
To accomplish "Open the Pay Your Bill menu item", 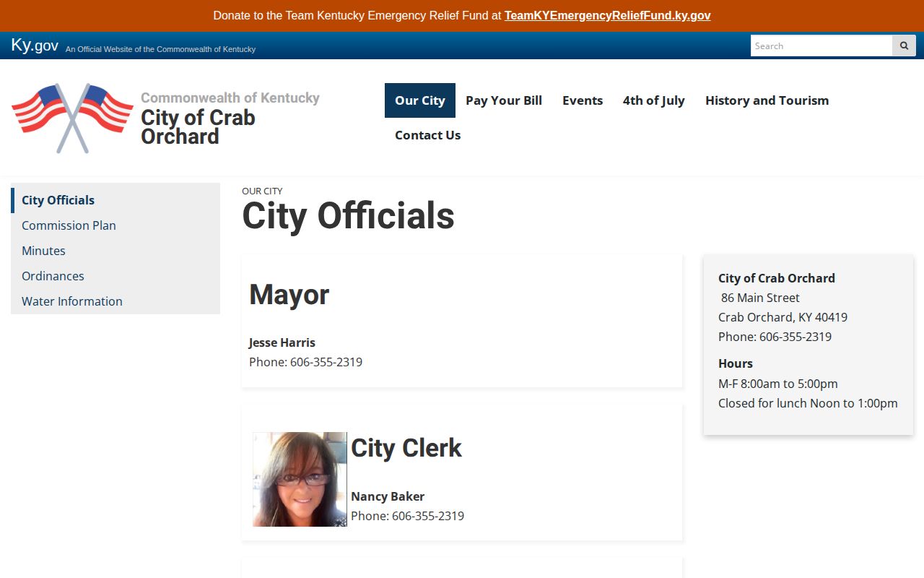I will tap(504, 100).
